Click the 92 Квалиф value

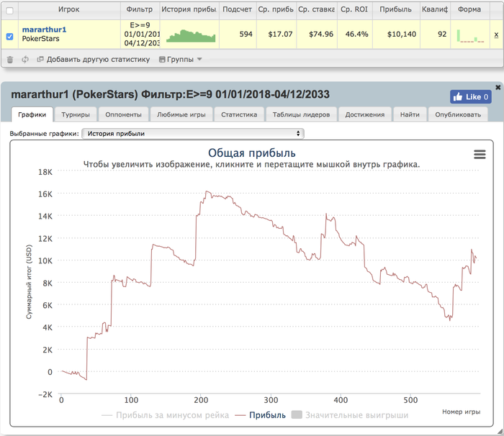coord(442,34)
